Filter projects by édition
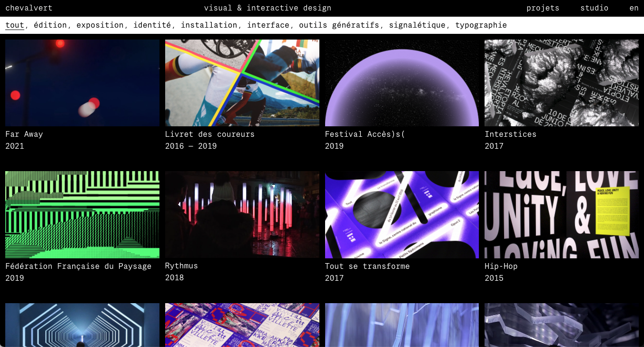Image resolution: width=644 pixels, height=347 pixels. pos(50,25)
